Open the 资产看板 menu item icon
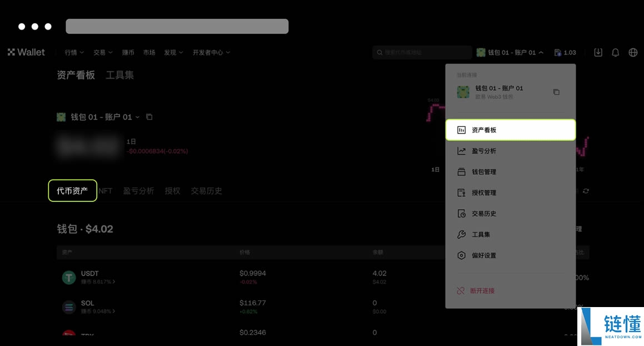This screenshot has width=644, height=346. pos(461,130)
